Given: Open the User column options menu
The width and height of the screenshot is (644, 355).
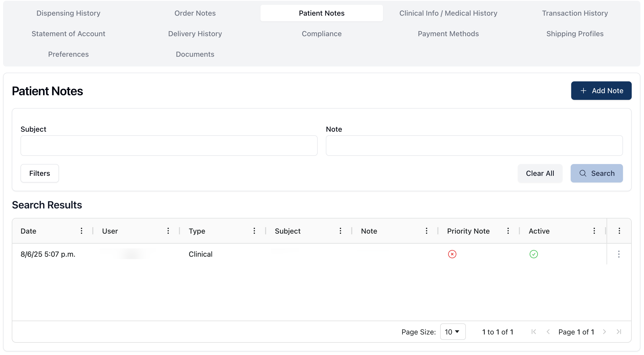Looking at the screenshot, I should pos(168,231).
